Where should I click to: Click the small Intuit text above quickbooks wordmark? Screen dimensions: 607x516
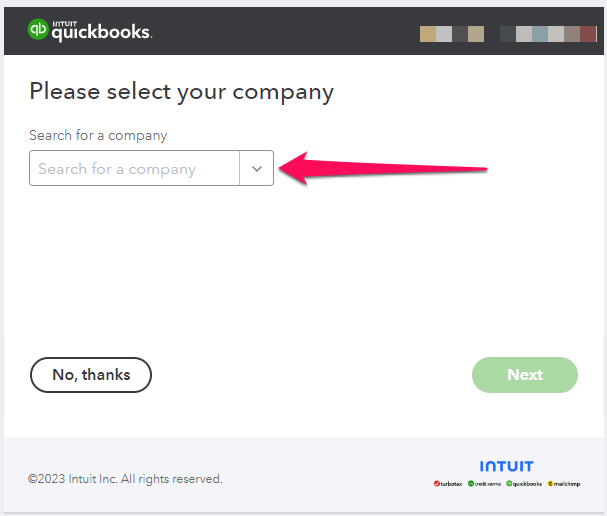tap(64, 24)
